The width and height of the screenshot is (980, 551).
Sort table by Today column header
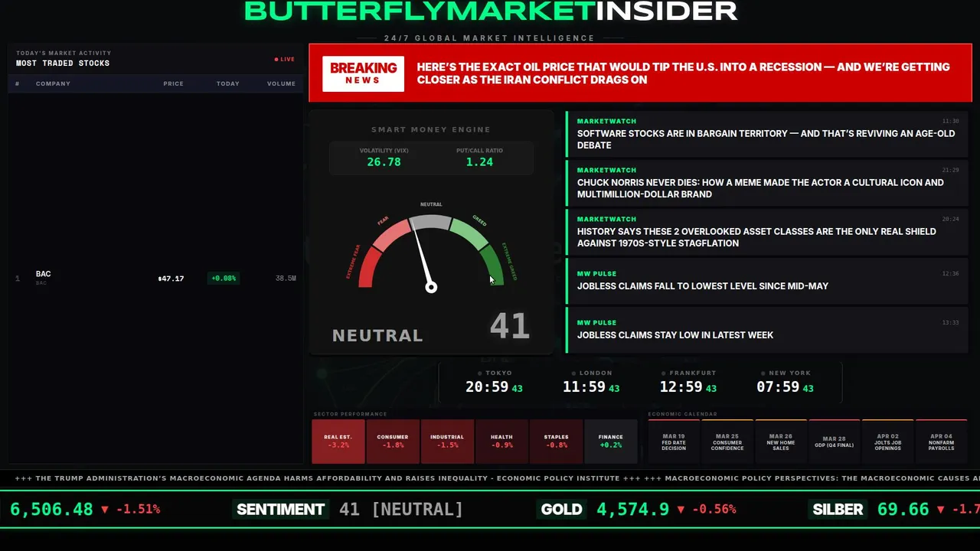tap(227, 83)
